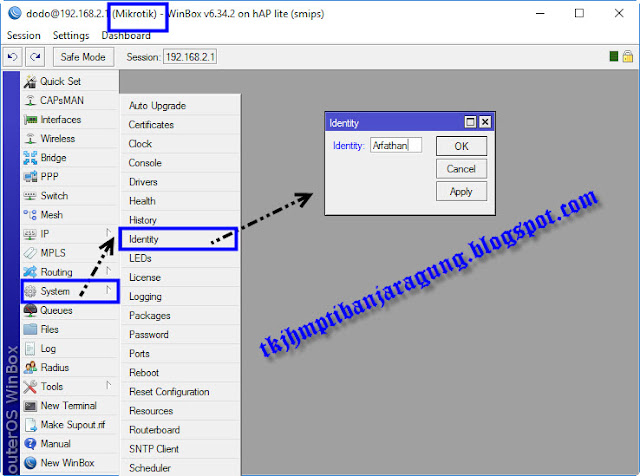
Task: Open the Settings menu
Action: (x=71, y=36)
